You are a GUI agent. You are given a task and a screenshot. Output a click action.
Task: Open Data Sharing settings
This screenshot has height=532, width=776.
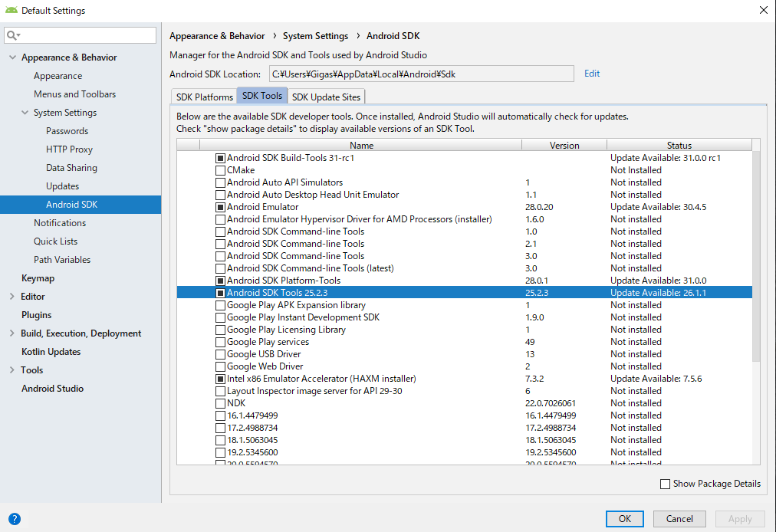72,168
